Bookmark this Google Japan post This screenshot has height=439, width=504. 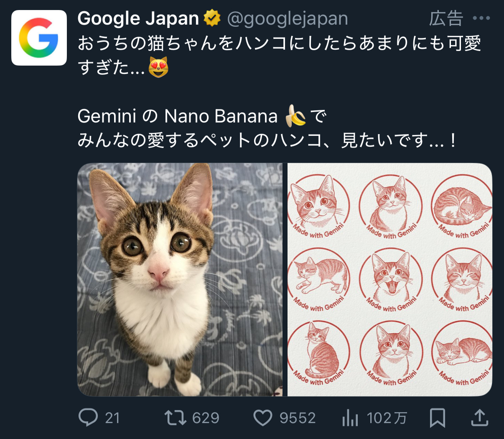pyautogui.click(x=437, y=418)
